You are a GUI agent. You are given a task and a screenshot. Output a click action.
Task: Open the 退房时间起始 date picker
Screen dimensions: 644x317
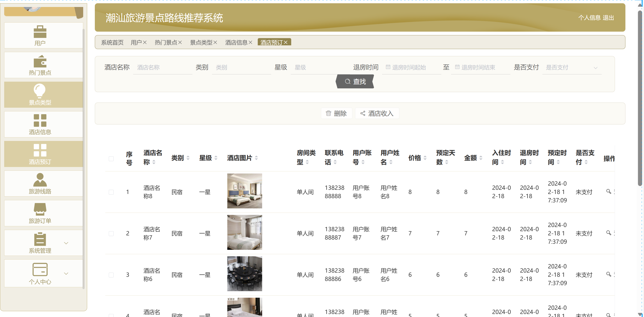(x=412, y=67)
